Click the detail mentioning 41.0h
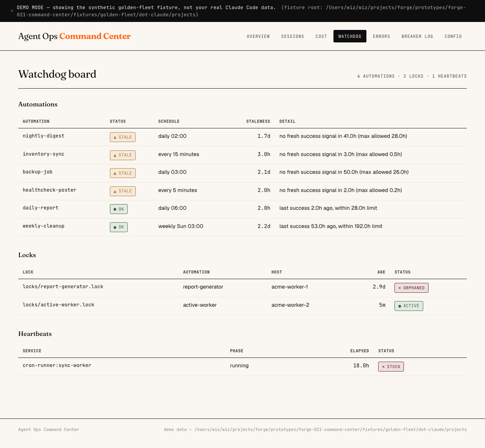This screenshot has height=448, width=485. [x=343, y=136]
